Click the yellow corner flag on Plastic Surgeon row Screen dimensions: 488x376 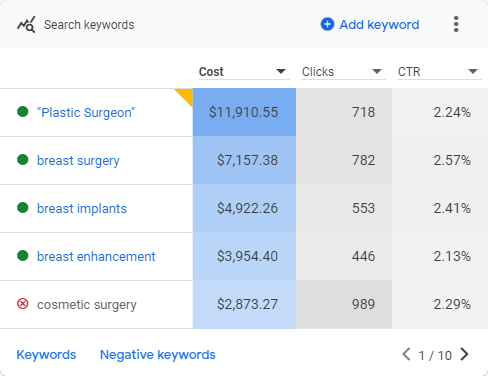[186, 95]
